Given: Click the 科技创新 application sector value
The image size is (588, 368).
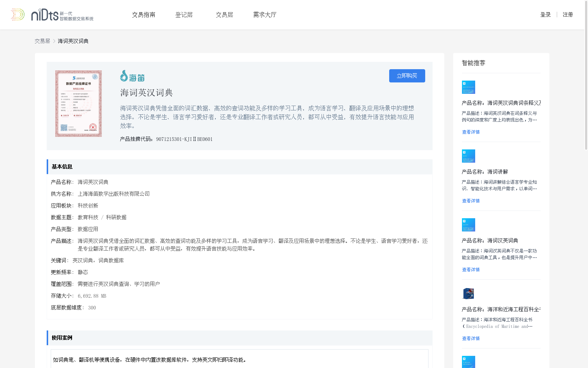Looking at the screenshot, I should 88,206.
